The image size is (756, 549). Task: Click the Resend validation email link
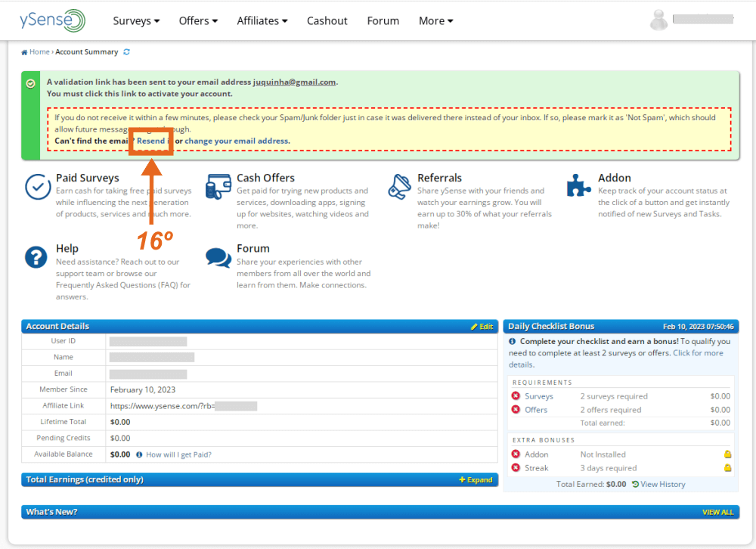pos(151,141)
